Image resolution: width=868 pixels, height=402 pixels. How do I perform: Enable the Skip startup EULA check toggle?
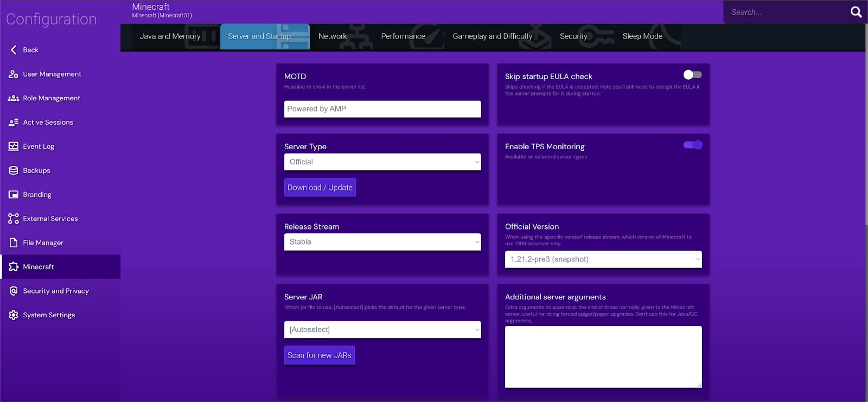pos(692,75)
